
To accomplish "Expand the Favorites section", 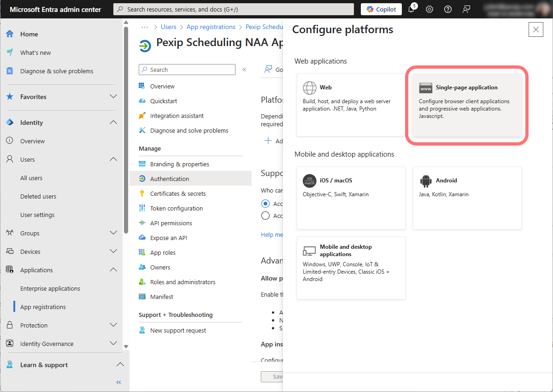I will pyautogui.click(x=113, y=97).
